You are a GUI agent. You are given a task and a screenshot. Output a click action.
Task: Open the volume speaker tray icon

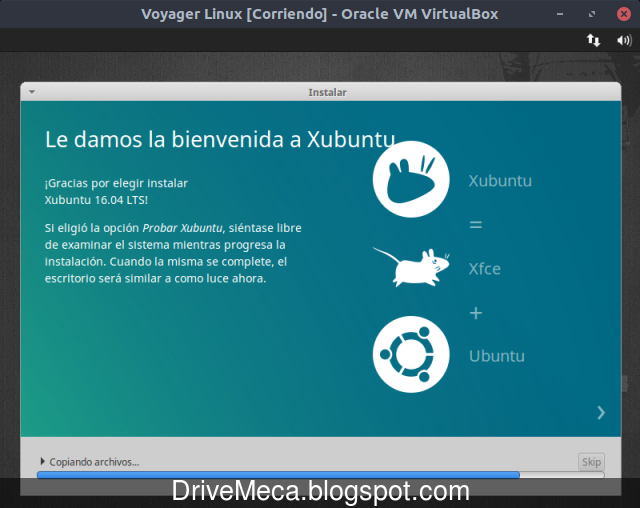click(x=624, y=40)
